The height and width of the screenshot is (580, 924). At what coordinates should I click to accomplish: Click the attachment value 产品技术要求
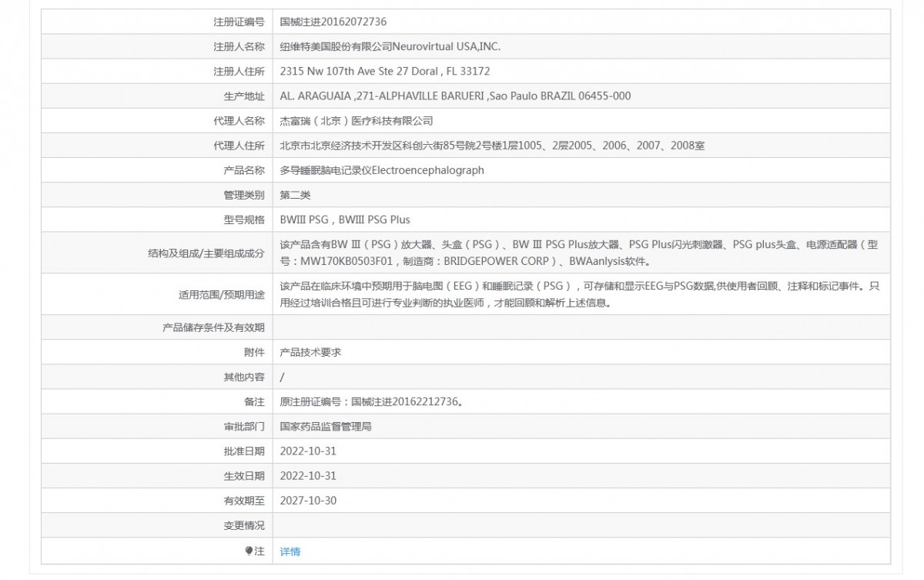pos(311,352)
